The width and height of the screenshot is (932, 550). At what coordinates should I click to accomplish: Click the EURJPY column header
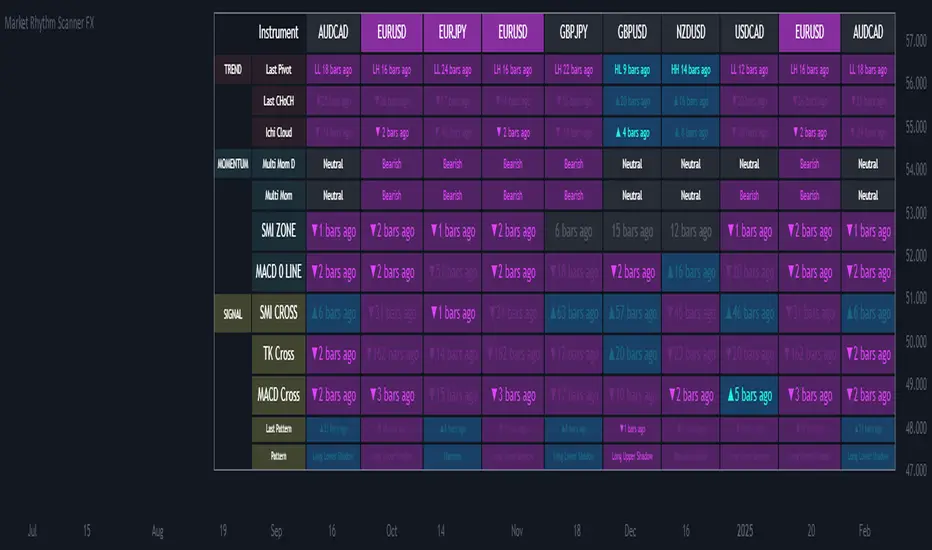(452, 32)
